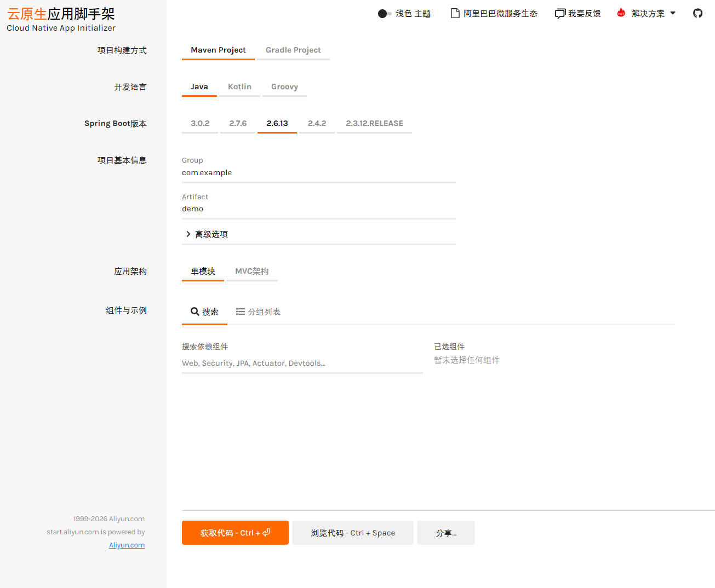715x588 pixels.
Task: Click the 浏览代码 button
Action: (352, 533)
